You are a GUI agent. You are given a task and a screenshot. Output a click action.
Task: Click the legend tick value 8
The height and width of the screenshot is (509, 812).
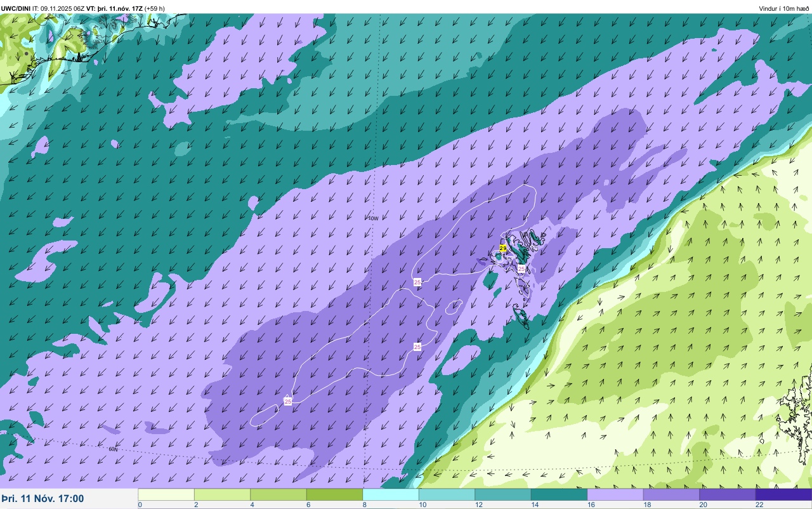click(x=364, y=505)
